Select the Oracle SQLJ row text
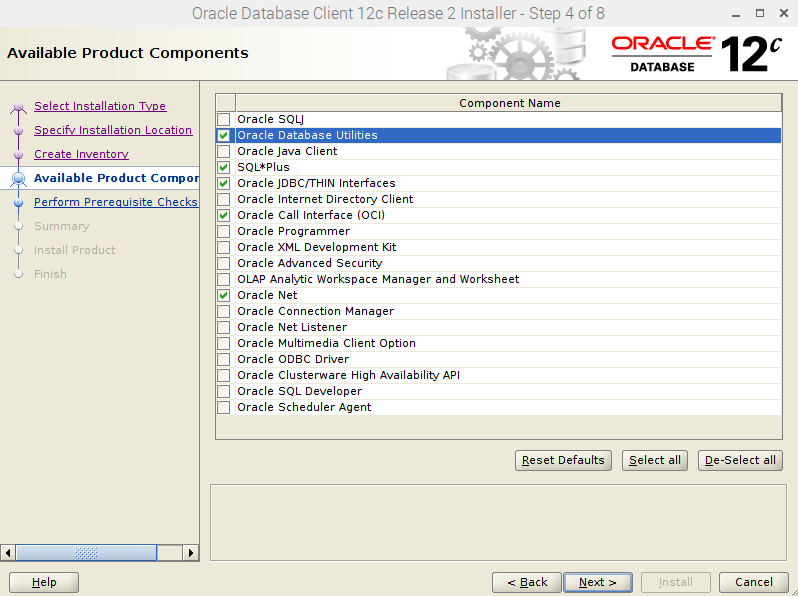 click(x=270, y=120)
